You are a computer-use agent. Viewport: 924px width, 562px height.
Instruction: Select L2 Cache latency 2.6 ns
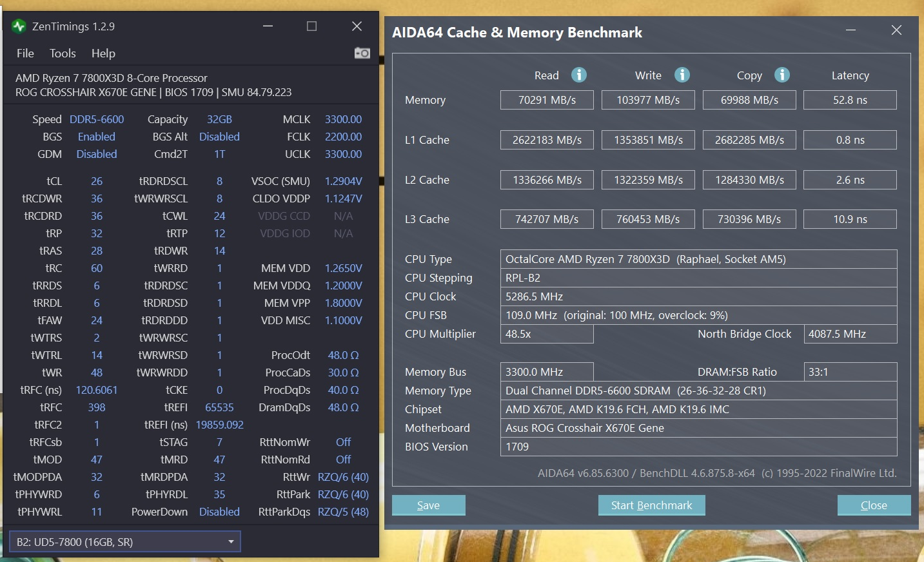[850, 180]
